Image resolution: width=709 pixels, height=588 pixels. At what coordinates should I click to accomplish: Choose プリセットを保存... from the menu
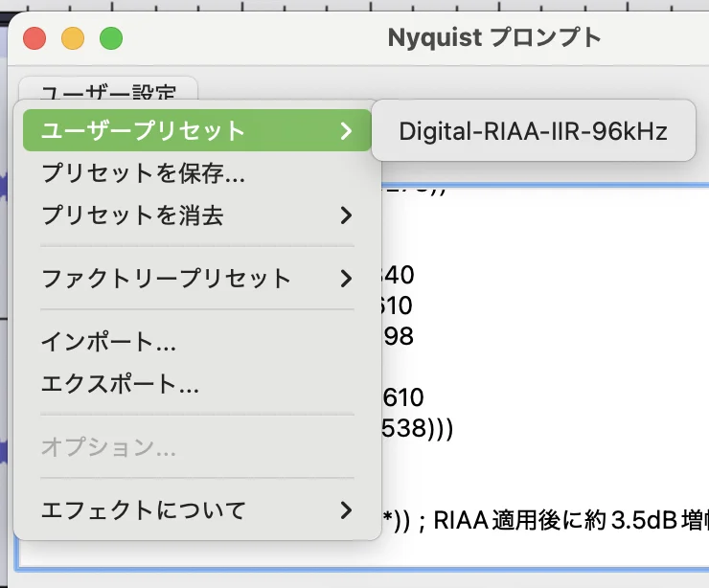(x=144, y=173)
